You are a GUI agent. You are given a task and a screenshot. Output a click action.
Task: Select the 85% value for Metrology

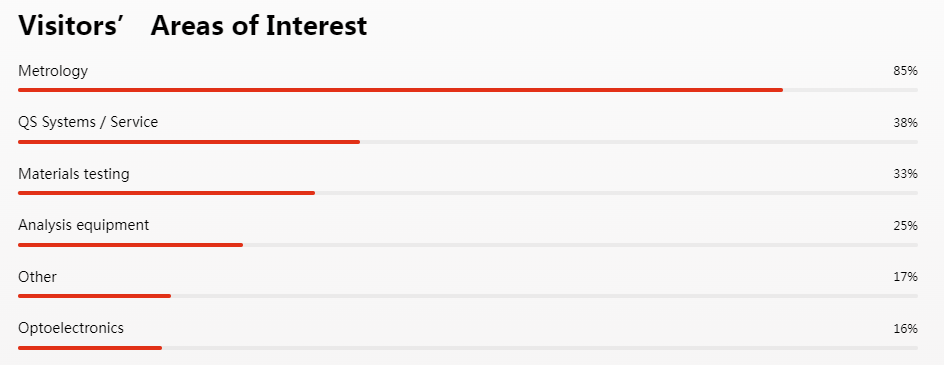(905, 71)
